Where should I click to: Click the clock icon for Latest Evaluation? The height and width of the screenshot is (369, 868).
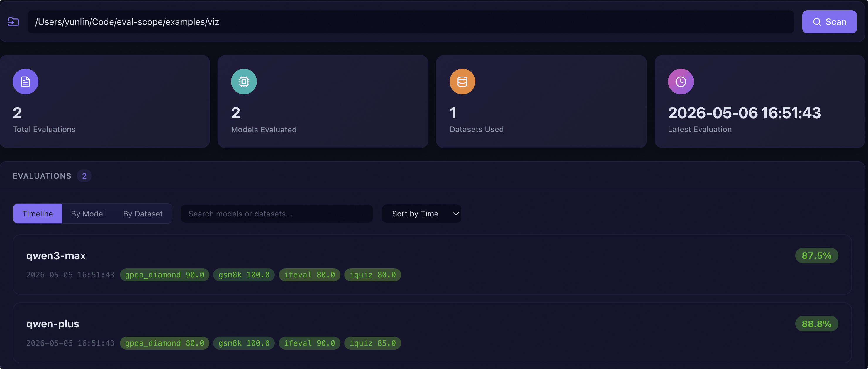[x=681, y=82]
